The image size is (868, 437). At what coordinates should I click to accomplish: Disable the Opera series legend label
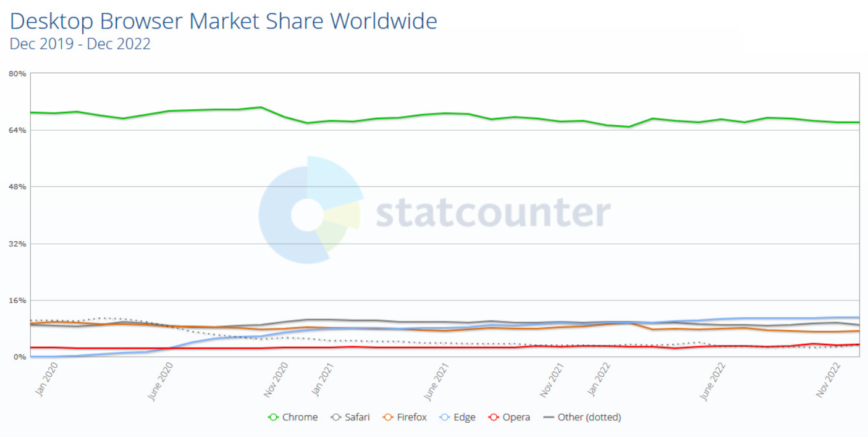516,417
